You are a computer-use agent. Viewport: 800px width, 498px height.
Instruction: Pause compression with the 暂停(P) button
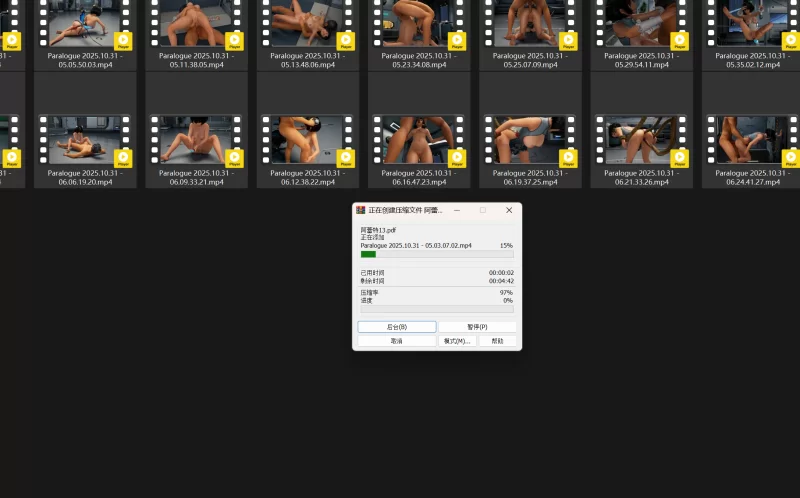click(477, 327)
